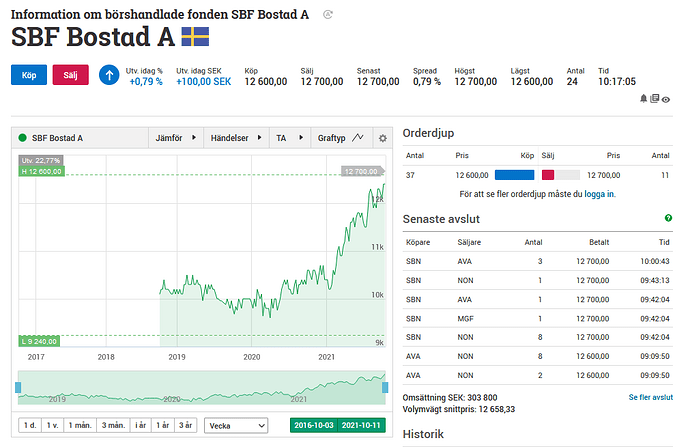
Task: Click green help icon by Senaste avslut
Action: click(x=668, y=218)
